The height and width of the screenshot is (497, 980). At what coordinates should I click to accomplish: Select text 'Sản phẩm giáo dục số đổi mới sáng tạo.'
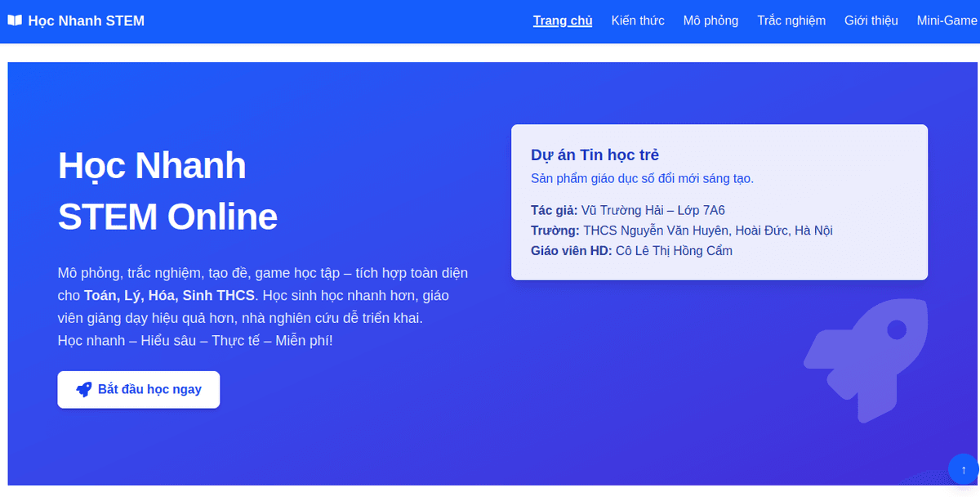[642, 178]
